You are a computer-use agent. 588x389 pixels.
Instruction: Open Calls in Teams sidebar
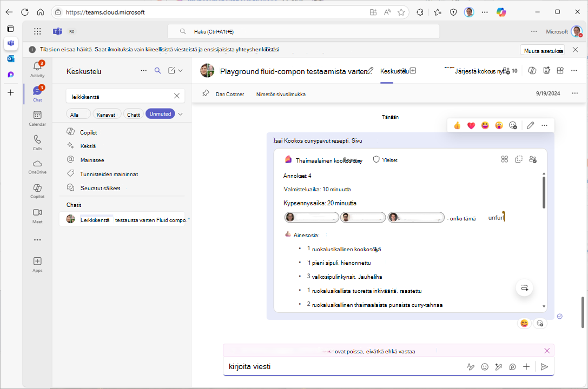pyautogui.click(x=37, y=143)
